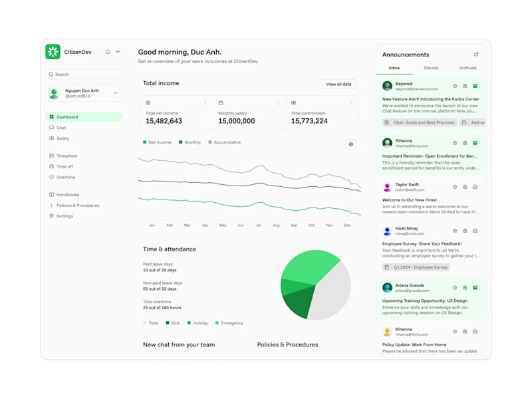The width and height of the screenshot is (532, 399).
Task: Open Q1.2024 - Employee Survey attachment
Action: coord(416,267)
